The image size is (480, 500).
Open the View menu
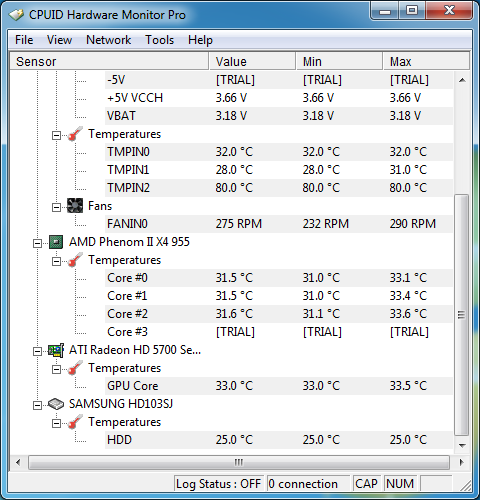59,40
